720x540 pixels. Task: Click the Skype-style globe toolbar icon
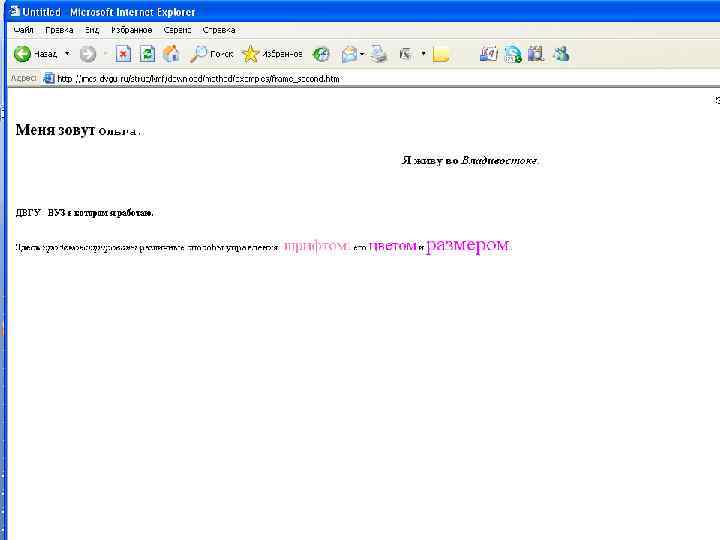(x=512, y=54)
